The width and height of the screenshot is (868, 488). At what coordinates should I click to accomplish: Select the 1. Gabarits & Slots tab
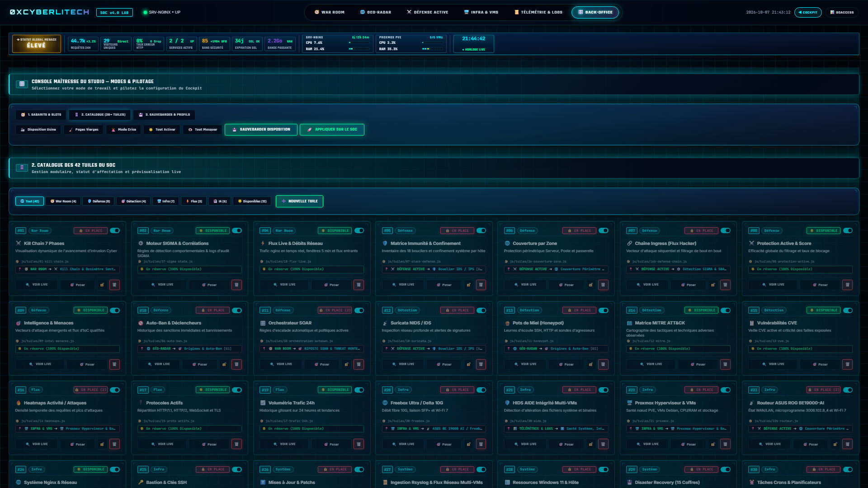[41, 115]
